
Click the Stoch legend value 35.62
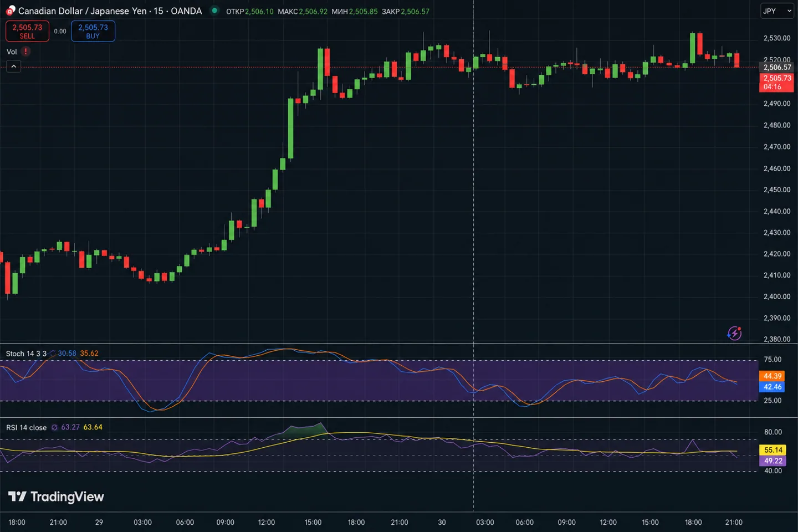click(89, 354)
